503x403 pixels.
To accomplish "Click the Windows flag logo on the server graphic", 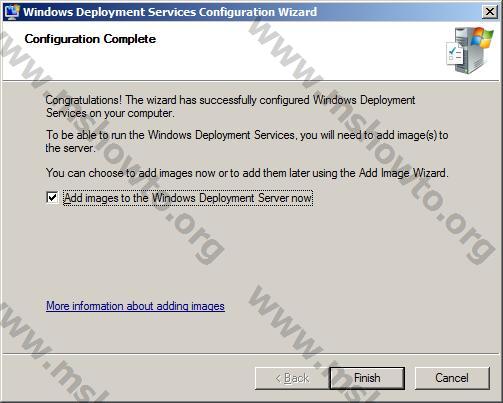I will click(x=482, y=38).
